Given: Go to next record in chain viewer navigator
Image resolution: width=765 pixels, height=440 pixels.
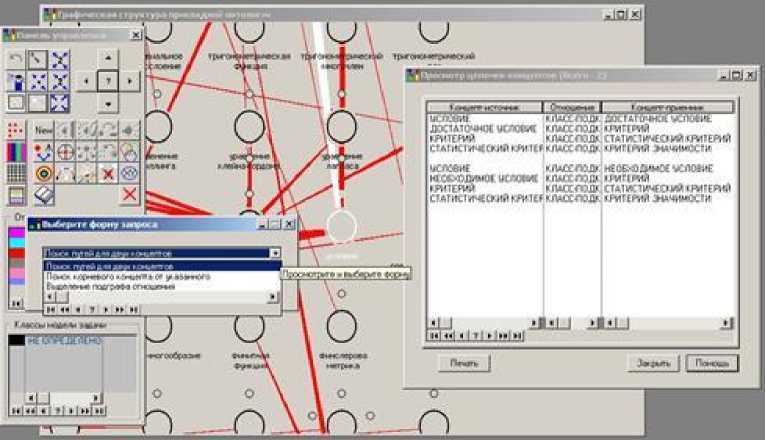Looking at the screenshot, I should coord(489,335).
